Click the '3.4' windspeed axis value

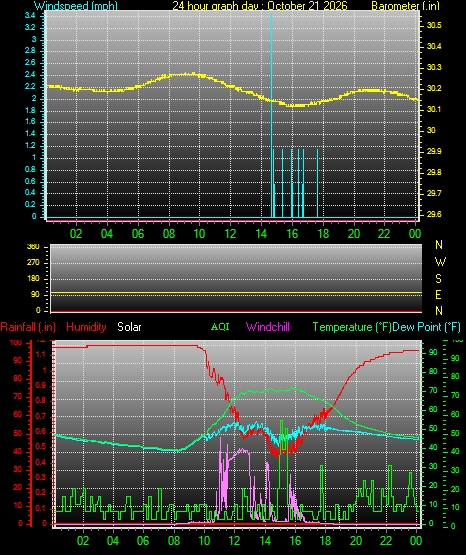coord(30,16)
